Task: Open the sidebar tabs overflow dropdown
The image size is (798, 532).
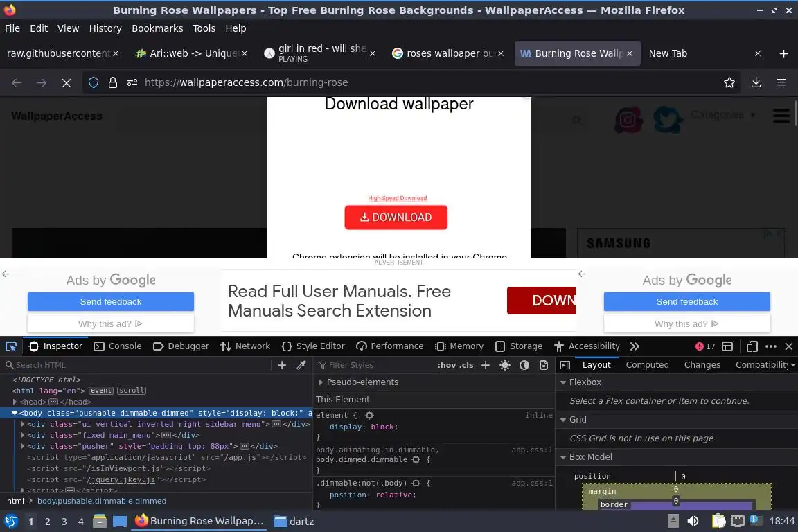Action: (793, 365)
